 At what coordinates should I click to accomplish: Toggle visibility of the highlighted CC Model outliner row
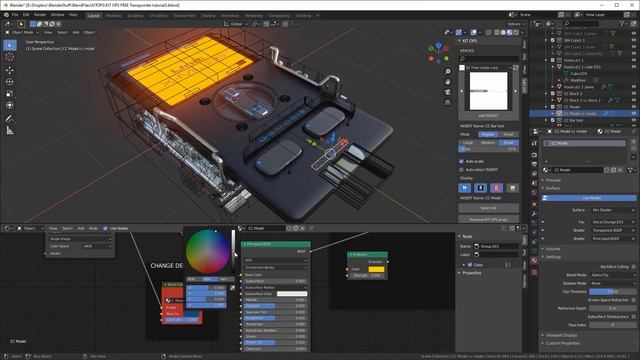point(634,113)
